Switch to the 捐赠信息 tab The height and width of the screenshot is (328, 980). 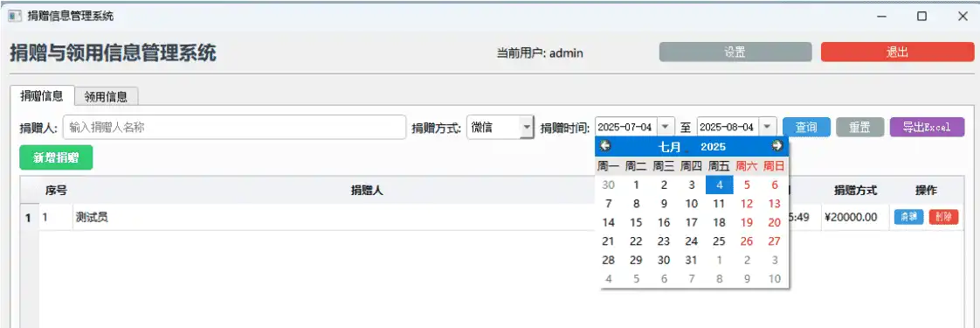(x=42, y=95)
